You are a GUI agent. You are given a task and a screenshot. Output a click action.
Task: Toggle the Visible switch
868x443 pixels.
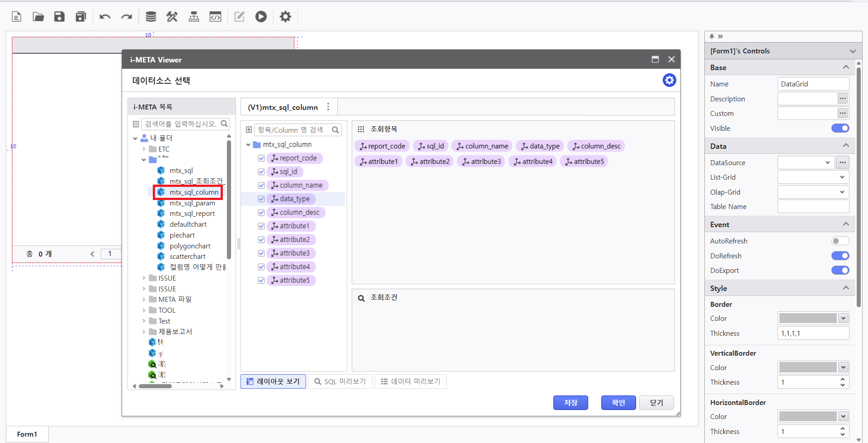pyautogui.click(x=840, y=128)
